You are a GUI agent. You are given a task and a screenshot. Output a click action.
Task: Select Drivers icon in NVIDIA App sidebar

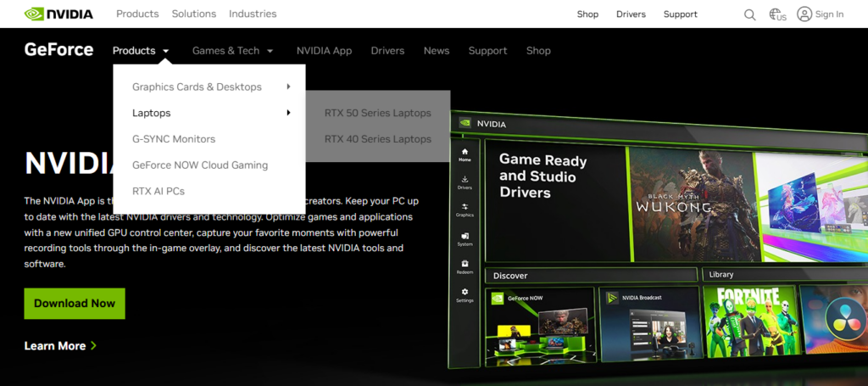465,179
